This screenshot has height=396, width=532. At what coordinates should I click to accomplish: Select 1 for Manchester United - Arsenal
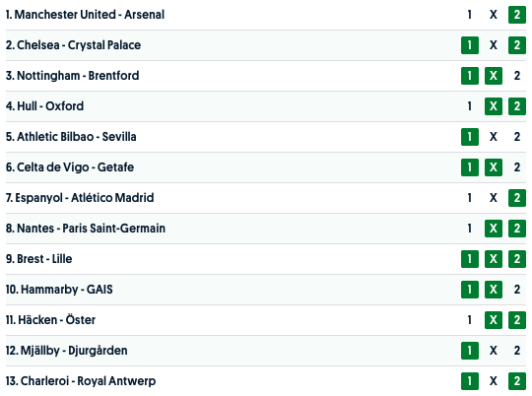click(x=470, y=15)
